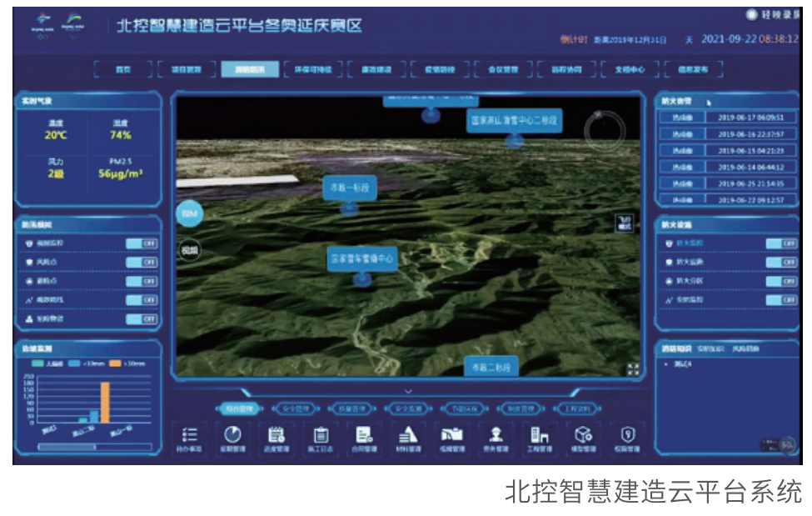812x516 pixels.
Task: Click the 风险点 row icon
Action: [x=29, y=262]
